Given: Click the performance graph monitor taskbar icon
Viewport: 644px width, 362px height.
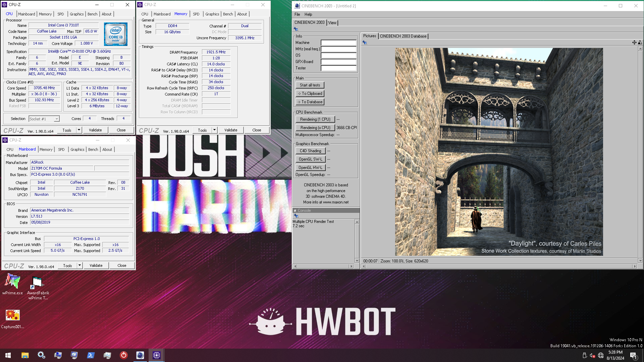Looking at the screenshot, I should coord(107,355).
